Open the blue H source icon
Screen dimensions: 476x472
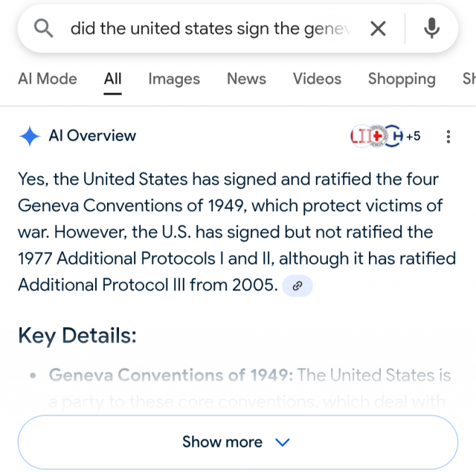pyautogui.click(x=394, y=136)
